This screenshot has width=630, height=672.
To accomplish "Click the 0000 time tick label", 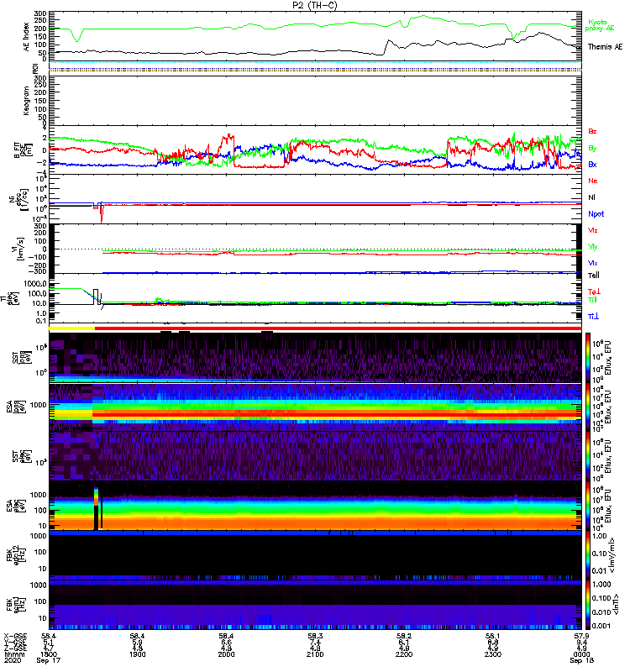I will coord(581,654).
